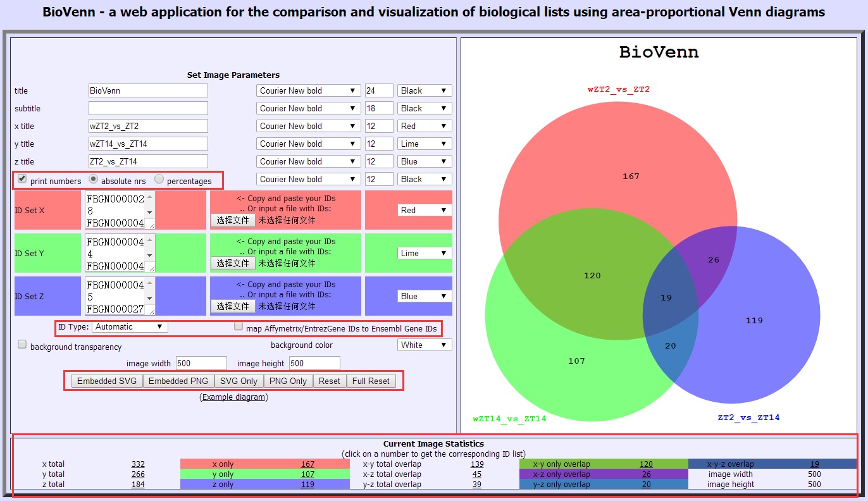This screenshot has width=868, height=501.
Task: Open the ID Set Z color dropdown
Action: point(425,296)
